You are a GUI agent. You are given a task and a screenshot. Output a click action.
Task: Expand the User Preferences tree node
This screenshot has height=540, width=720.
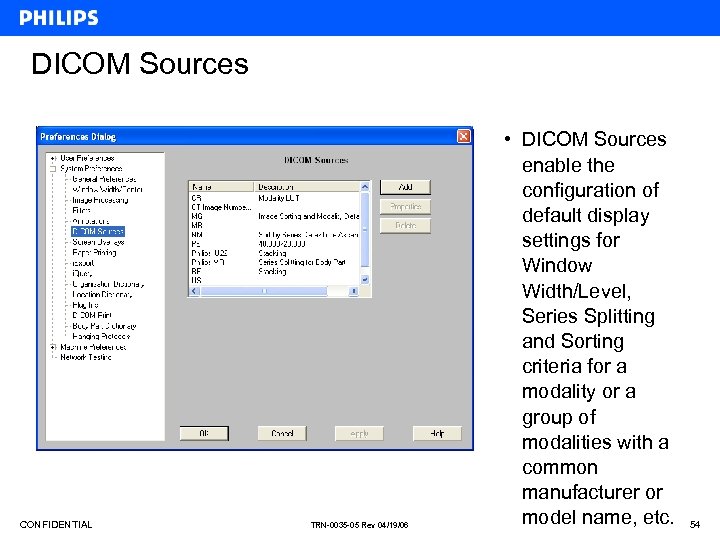coord(53,158)
